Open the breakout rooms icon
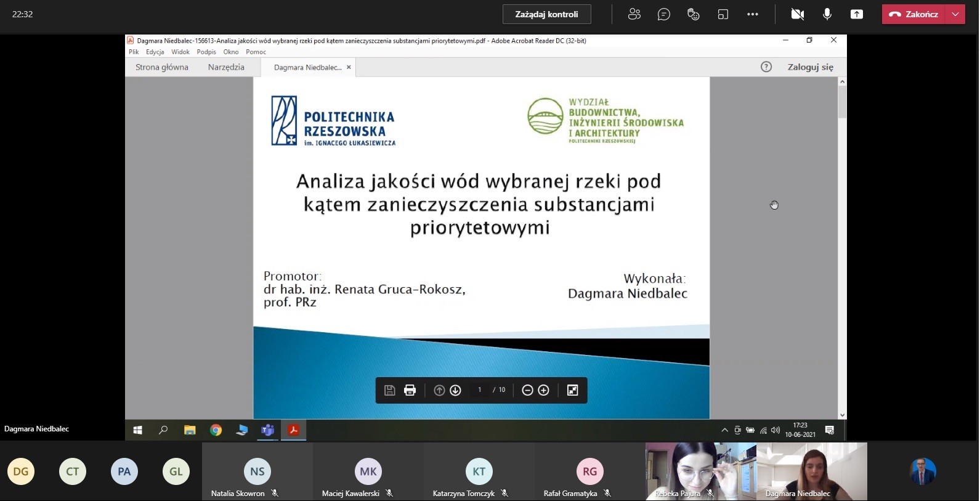 click(723, 14)
